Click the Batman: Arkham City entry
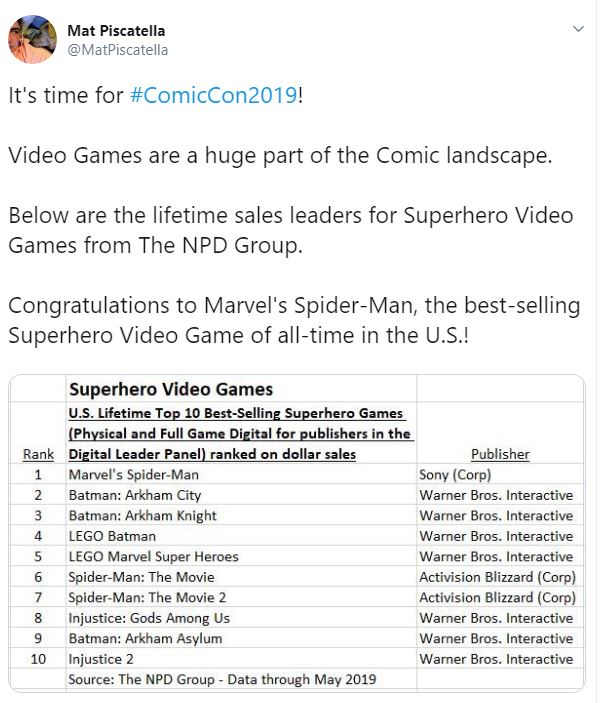Image resolution: width=606 pixels, height=703 pixels. [x=134, y=495]
